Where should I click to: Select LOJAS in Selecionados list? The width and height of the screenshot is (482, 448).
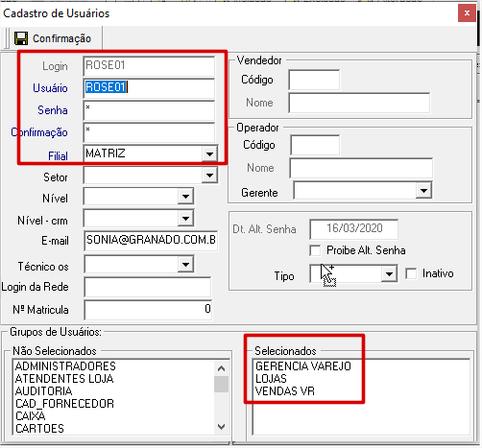pyautogui.click(x=271, y=379)
